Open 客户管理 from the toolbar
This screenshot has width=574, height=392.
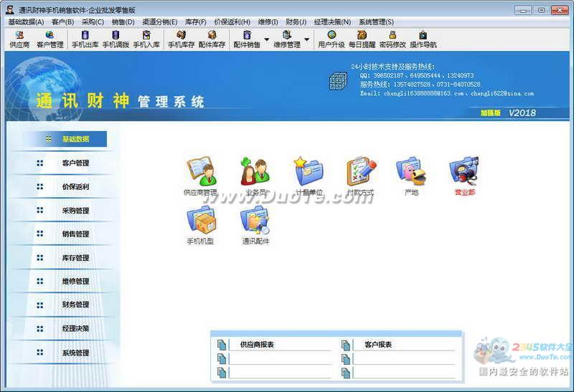[50, 39]
